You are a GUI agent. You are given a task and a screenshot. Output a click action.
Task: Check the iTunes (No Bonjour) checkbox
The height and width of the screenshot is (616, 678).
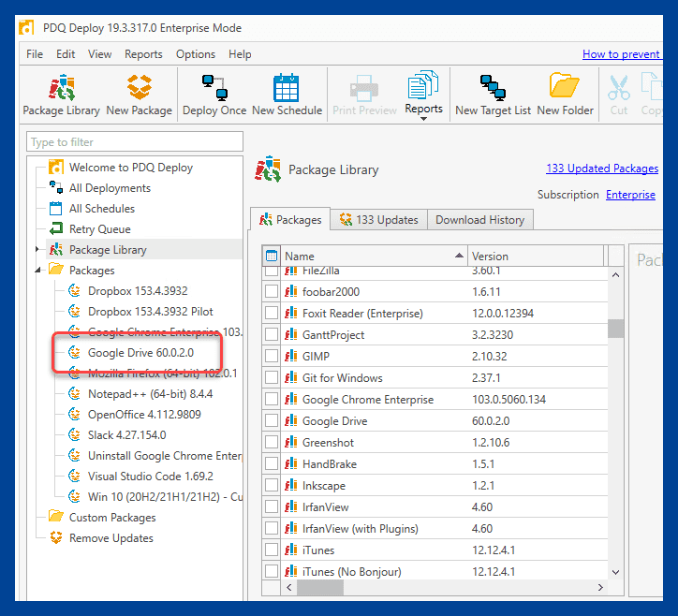click(272, 571)
